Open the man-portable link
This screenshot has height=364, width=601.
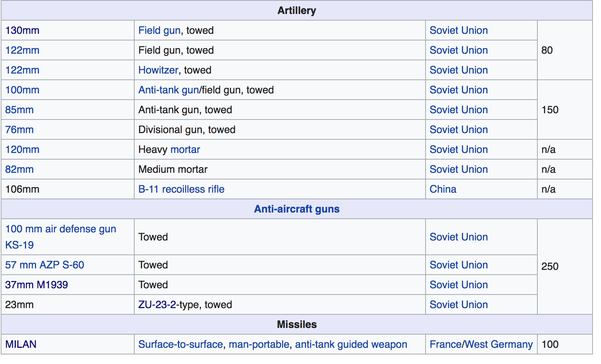259,344
